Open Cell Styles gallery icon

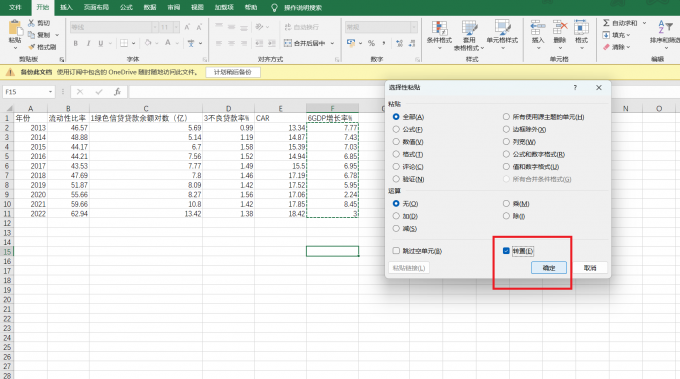502,28
